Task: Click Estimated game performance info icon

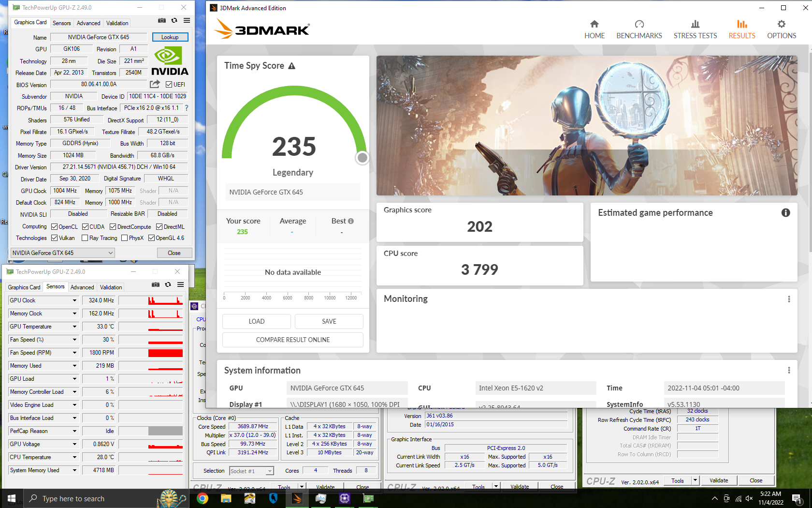Action: (x=786, y=213)
